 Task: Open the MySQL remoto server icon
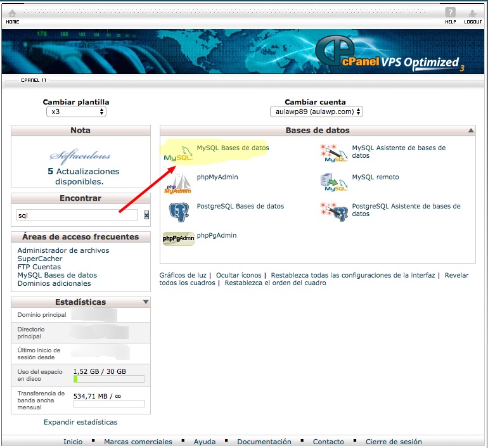333,182
